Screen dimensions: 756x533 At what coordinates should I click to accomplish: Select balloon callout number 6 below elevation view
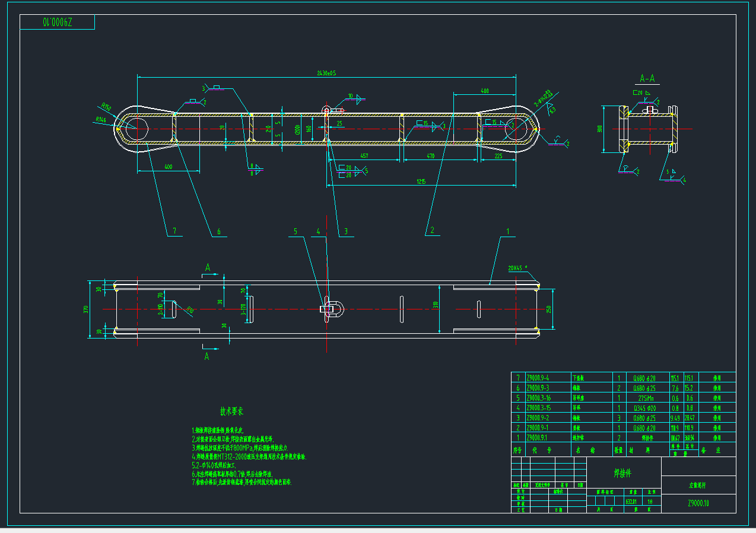tap(219, 231)
